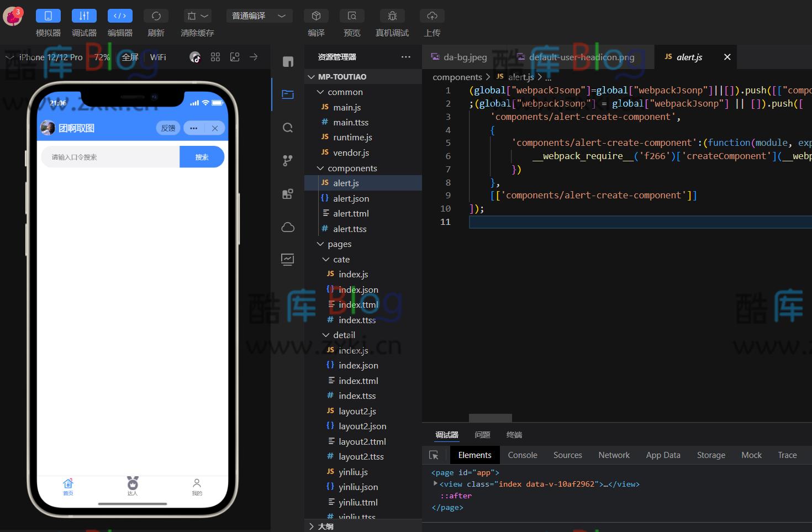Open the search sidebar icon
The image size is (812, 532).
[288, 128]
